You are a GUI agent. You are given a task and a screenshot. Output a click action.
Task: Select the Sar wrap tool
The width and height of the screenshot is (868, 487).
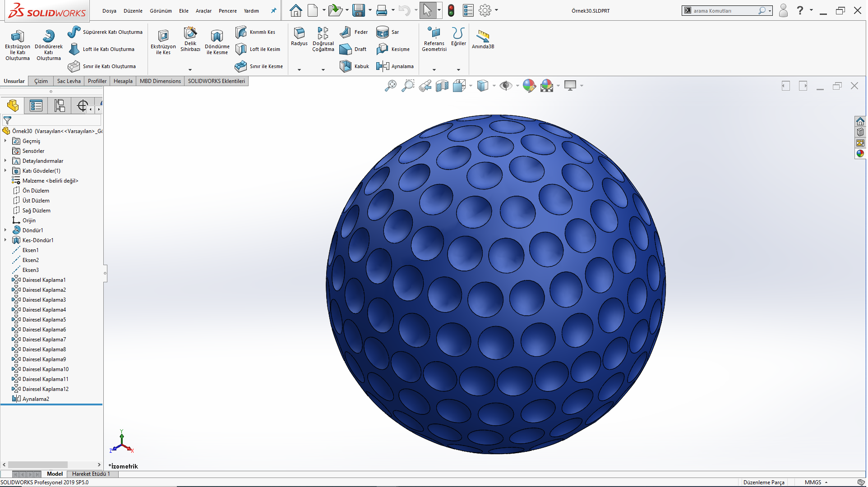388,32
